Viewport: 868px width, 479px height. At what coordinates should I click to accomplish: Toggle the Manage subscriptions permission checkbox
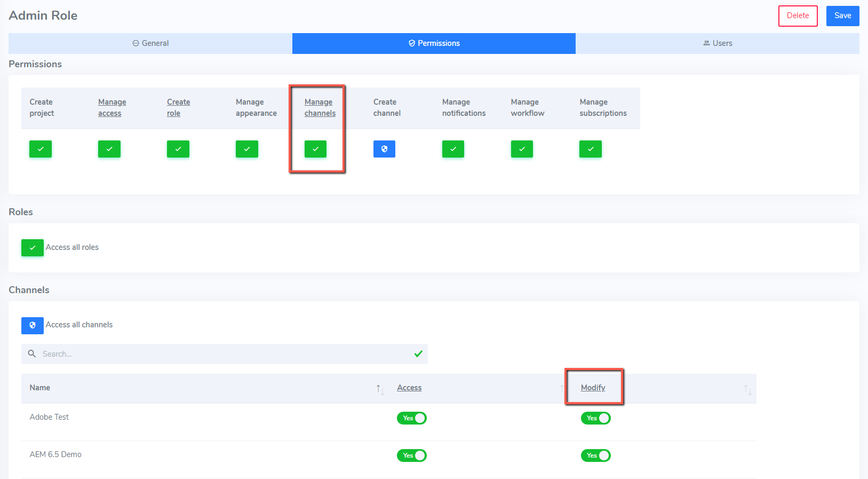pyautogui.click(x=591, y=149)
